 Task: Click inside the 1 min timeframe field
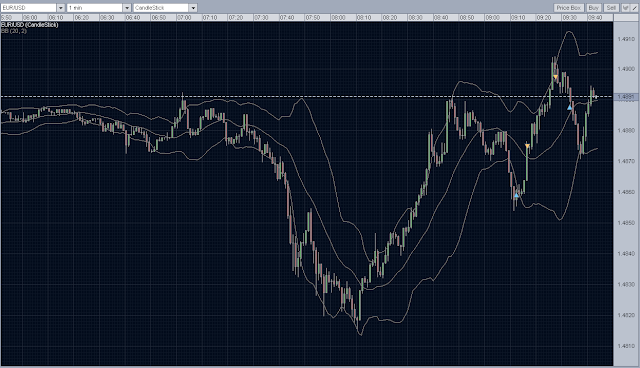tap(95, 8)
